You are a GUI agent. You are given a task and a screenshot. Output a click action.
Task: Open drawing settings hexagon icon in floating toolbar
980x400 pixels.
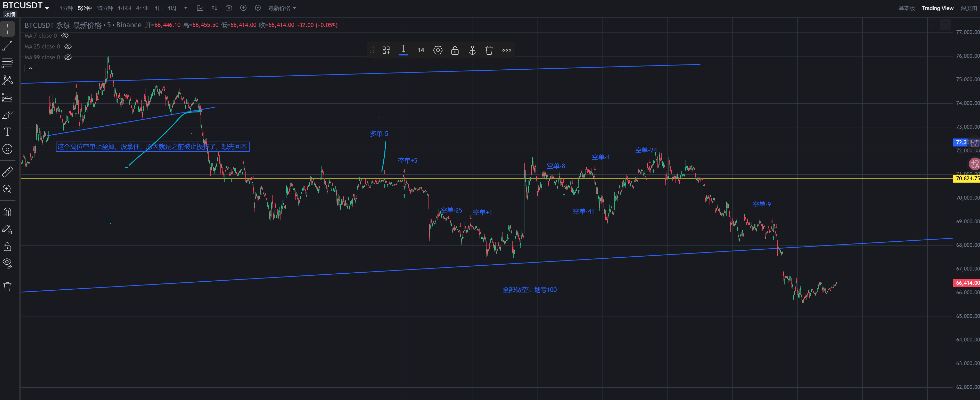438,50
